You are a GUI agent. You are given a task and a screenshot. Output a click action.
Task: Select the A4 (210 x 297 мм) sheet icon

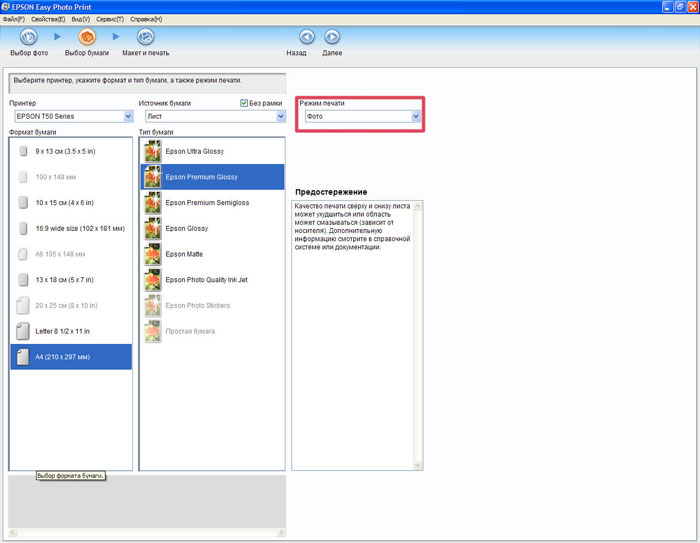click(x=23, y=357)
